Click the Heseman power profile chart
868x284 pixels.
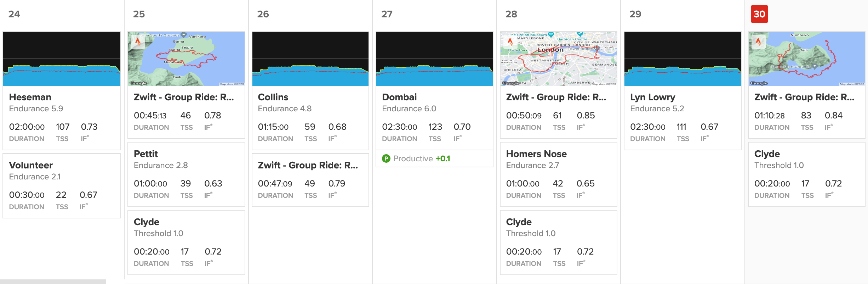pyautogui.click(x=62, y=59)
